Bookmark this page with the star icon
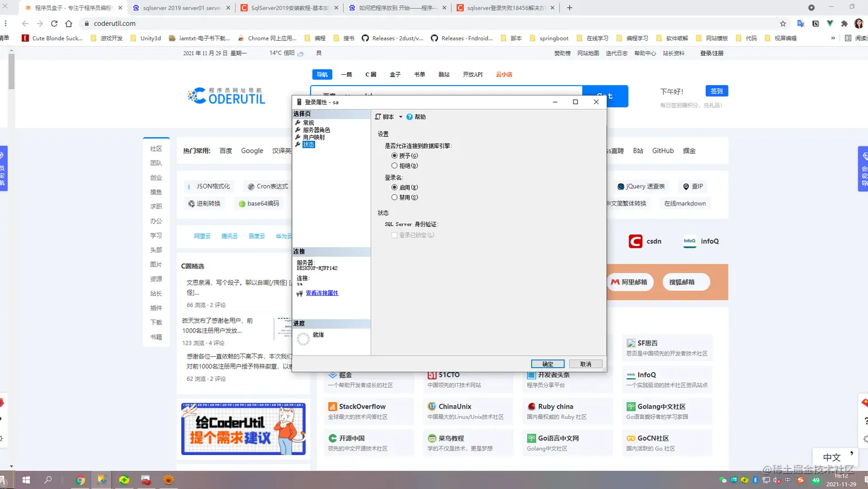Screen dimensions: 868x489 pos(783,24)
